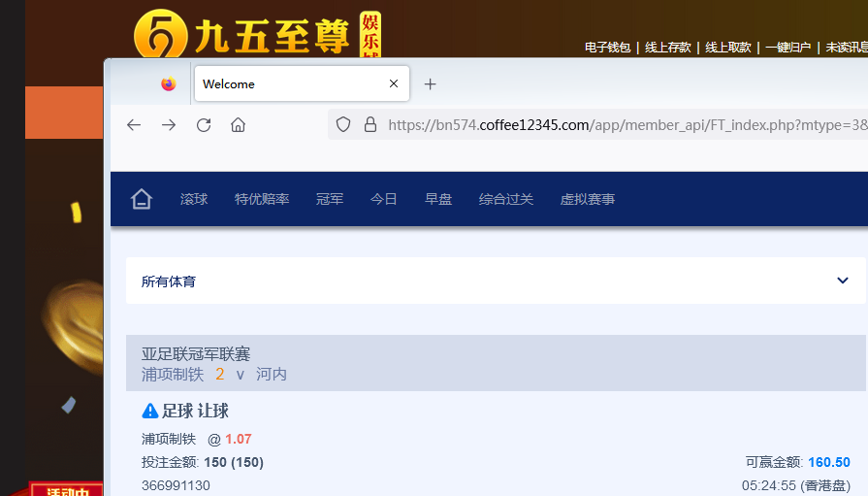Show site security padlock info
Screen dimensions: 868x496
coord(370,124)
